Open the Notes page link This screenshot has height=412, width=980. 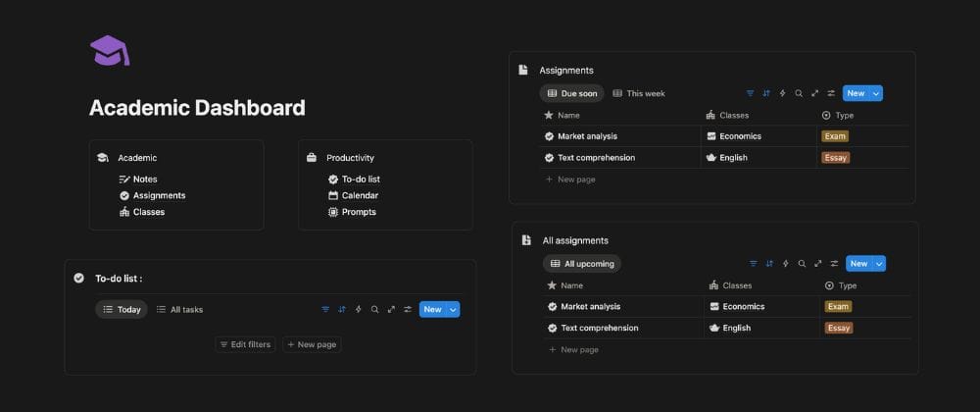coord(138,180)
